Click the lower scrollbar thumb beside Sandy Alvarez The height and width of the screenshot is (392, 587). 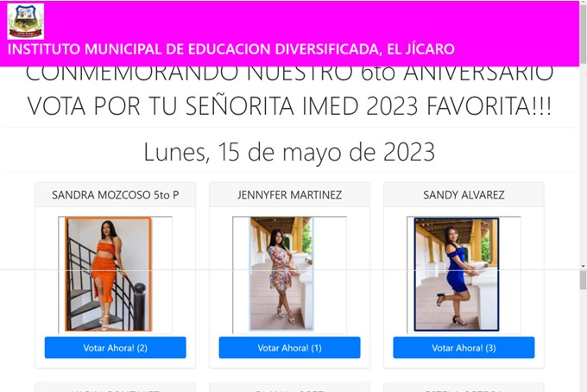(x=584, y=281)
